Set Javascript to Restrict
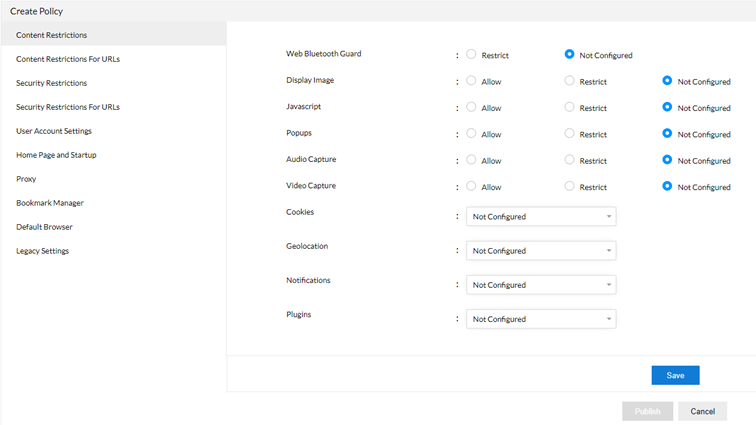756x425 pixels. pyautogui.click(x=570, y=107)
